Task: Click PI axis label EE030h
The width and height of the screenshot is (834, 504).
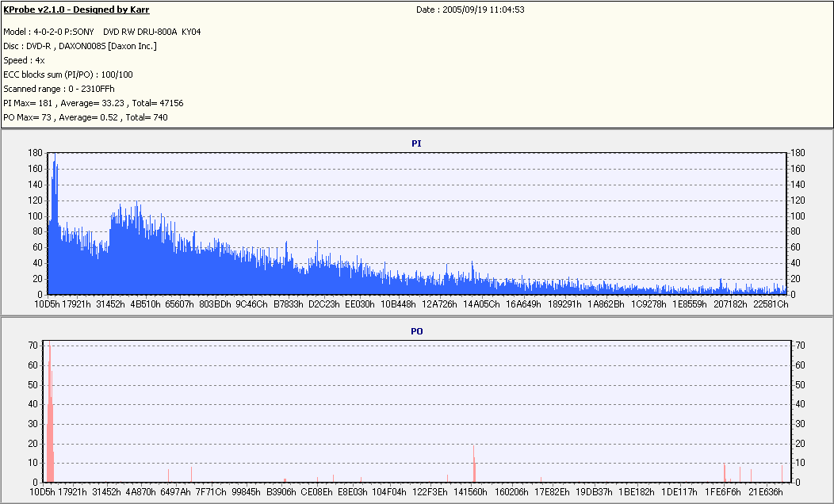Action: point(360,304)
